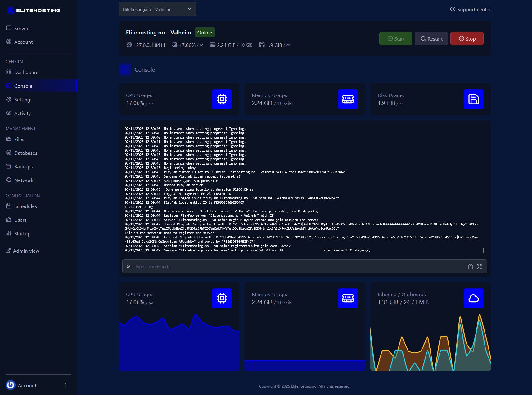Screen dimensions: 532x395
Task: Click the network traffic graph
Action: (x=431, y=342)
